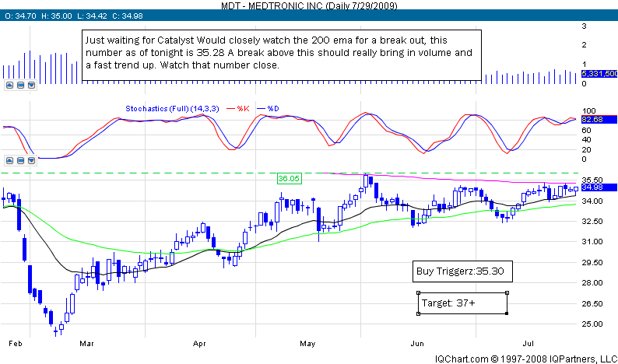Select the %K legend entry
Viewport: 618px width, 364px height.
244,108
